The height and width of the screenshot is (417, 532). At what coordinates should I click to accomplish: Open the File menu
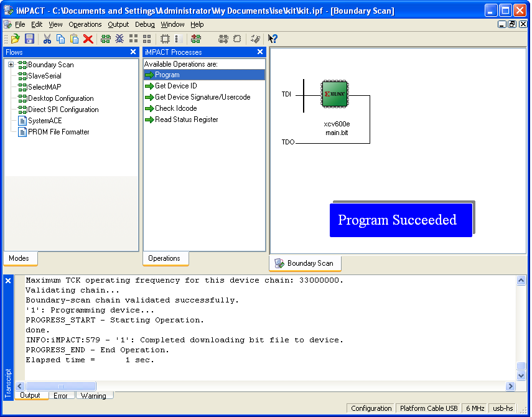click(x=20, y=24)
